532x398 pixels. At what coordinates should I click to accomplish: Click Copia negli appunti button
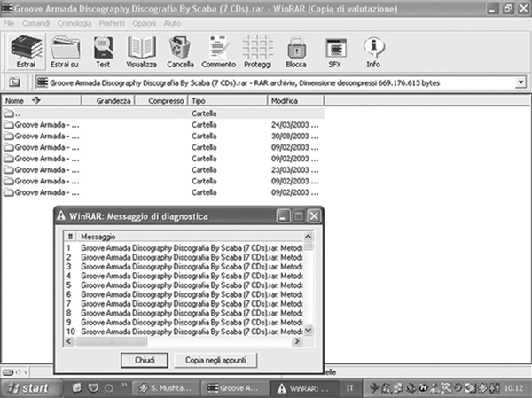point(215,360)
